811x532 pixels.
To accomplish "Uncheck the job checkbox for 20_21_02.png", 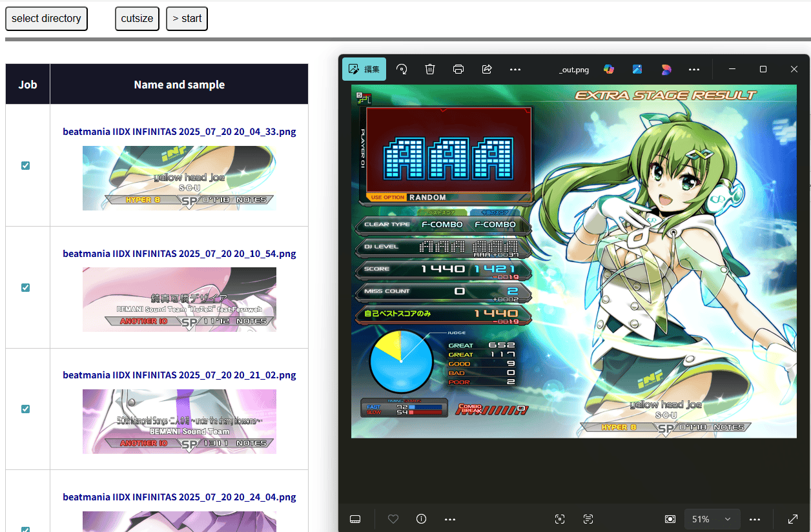I will tap(26, 409).
